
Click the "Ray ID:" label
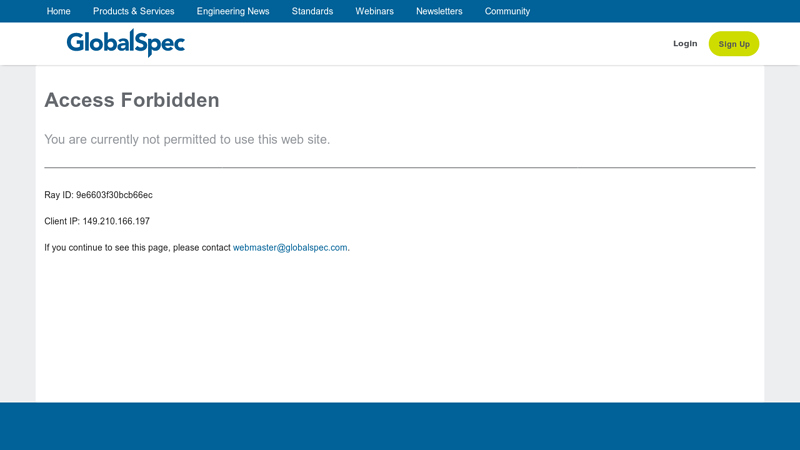(x=59, y=195)
